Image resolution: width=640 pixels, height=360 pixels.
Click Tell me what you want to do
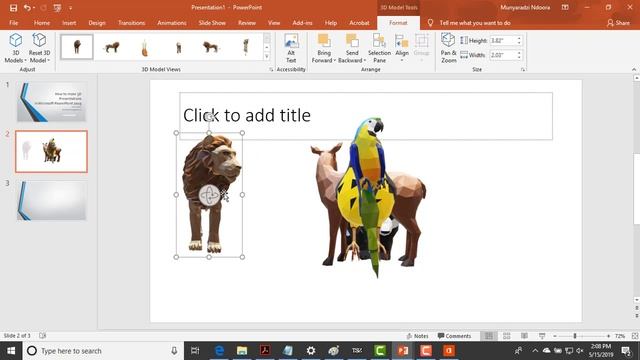[475, 23]
